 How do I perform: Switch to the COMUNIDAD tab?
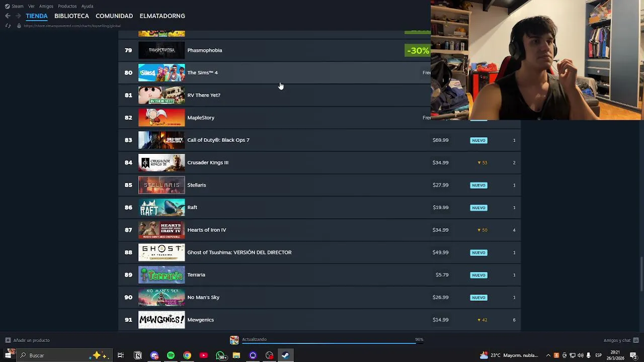[114, 16]
